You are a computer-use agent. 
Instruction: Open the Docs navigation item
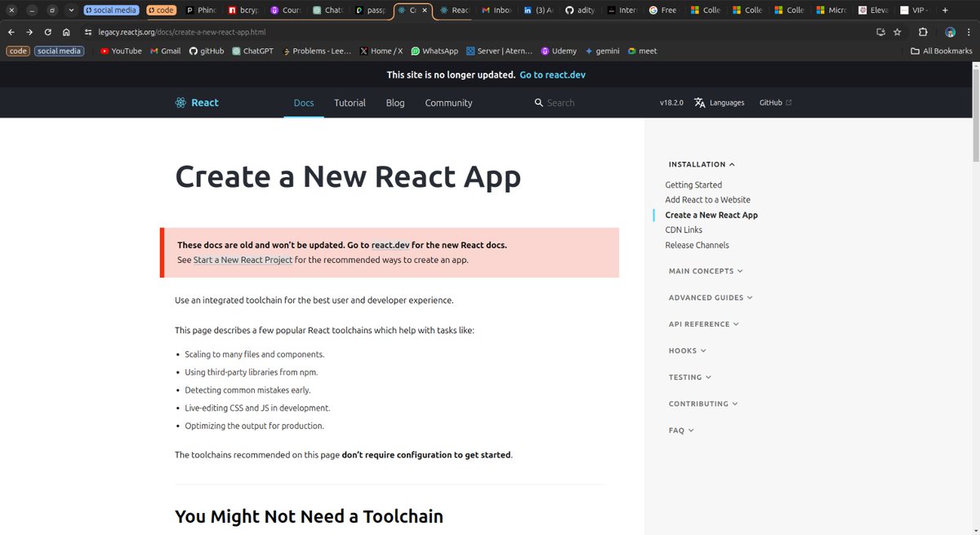304,103
